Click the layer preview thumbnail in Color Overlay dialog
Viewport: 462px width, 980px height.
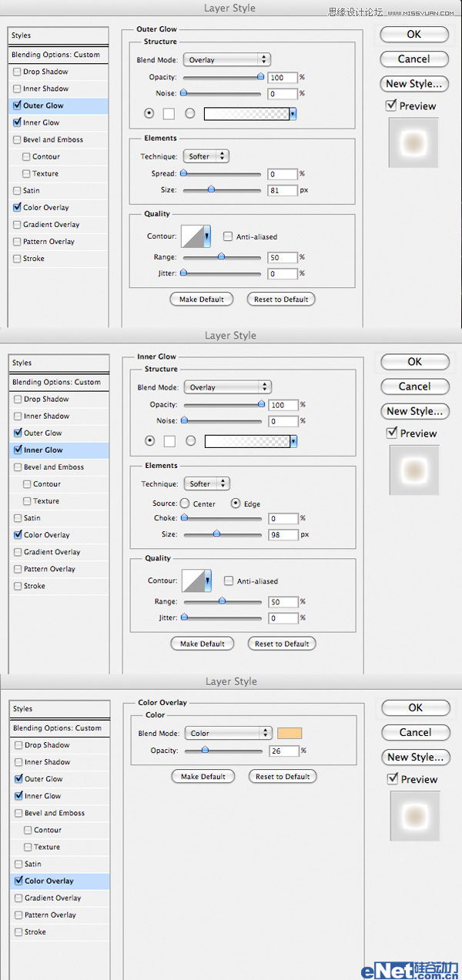[414, 815]
